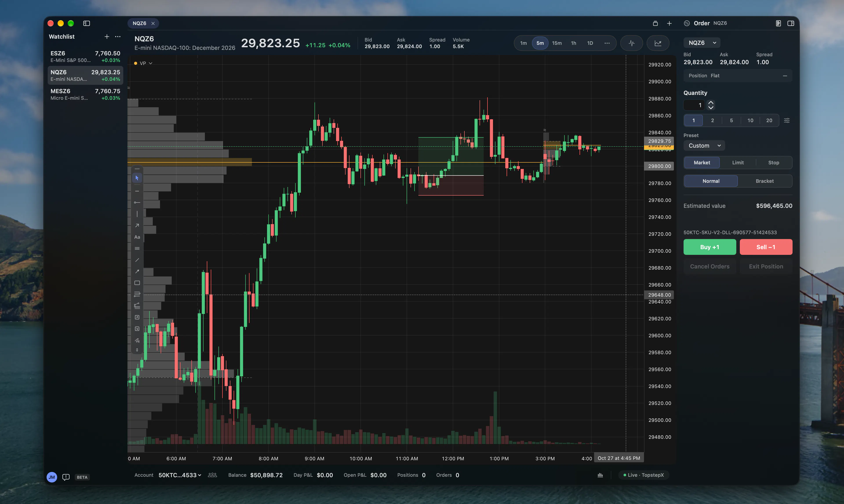844x504 pixels.
Task: Switch order type to Stop
Action: 774,163
